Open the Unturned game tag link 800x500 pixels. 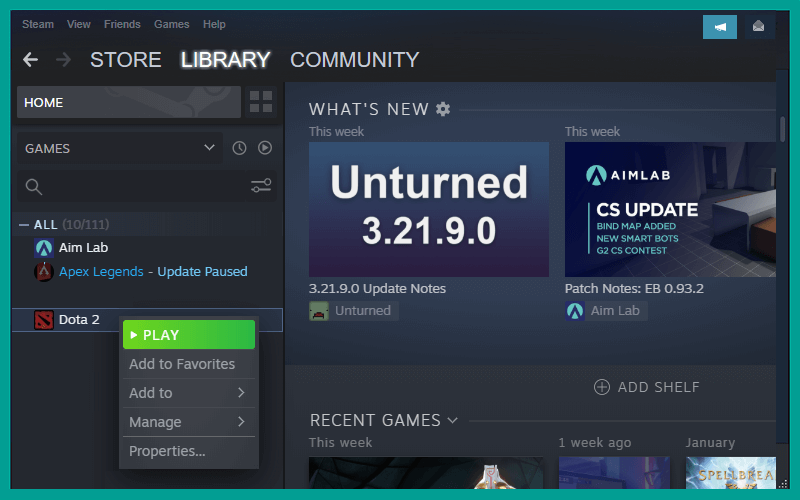354,311
